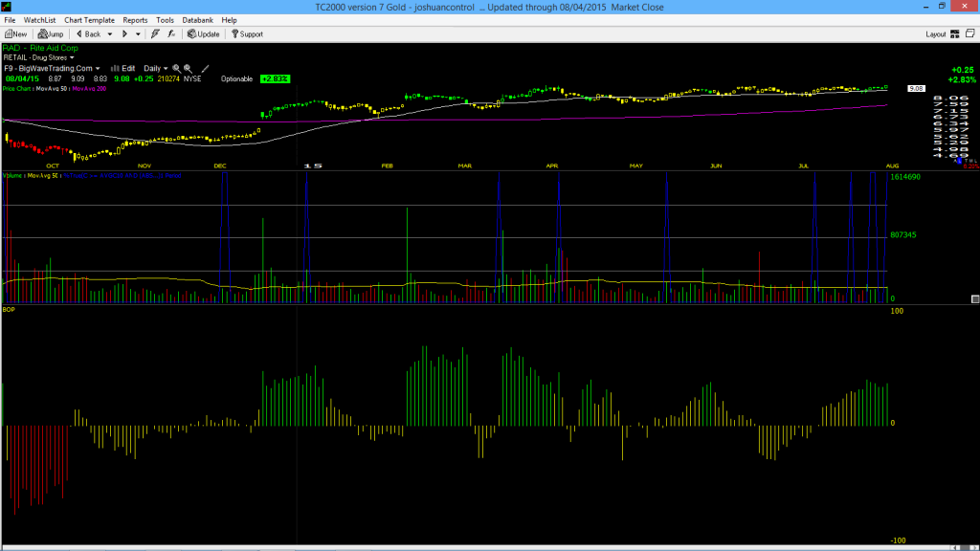This screenshot has width=980, height=551.
Task: Click the Optionable label
Action: (x=237, y=79)
